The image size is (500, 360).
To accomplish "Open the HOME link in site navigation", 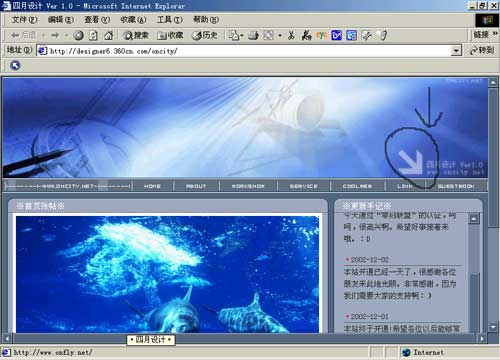I will 152,186.
